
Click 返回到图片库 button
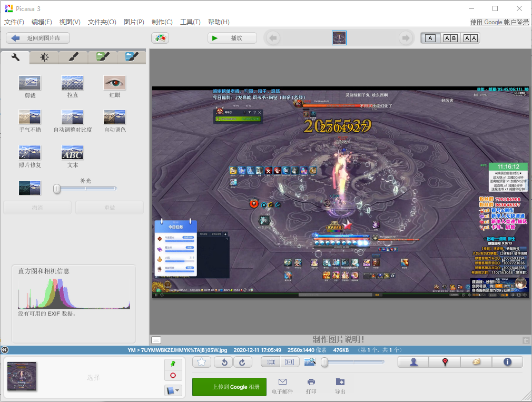38,38
